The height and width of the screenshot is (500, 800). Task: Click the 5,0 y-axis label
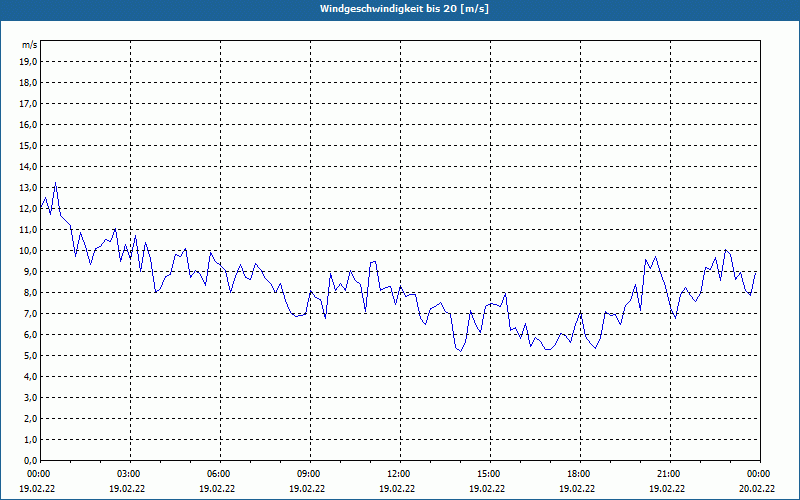click(31, 356)
